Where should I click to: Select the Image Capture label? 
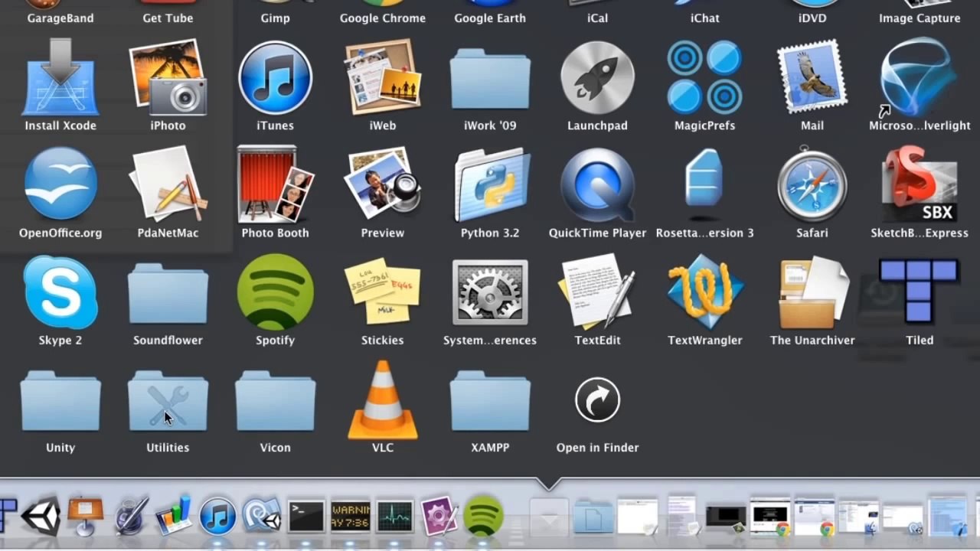(919, 18)
